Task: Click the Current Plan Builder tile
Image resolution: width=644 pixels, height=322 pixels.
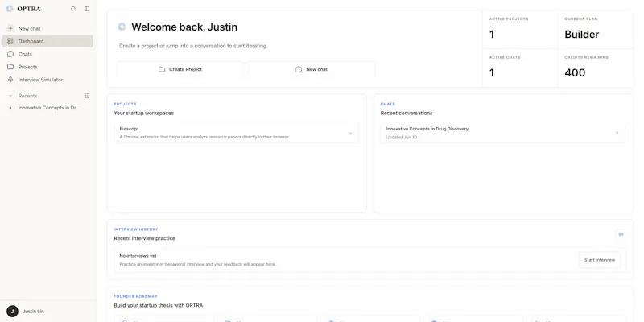Action: 596,30
